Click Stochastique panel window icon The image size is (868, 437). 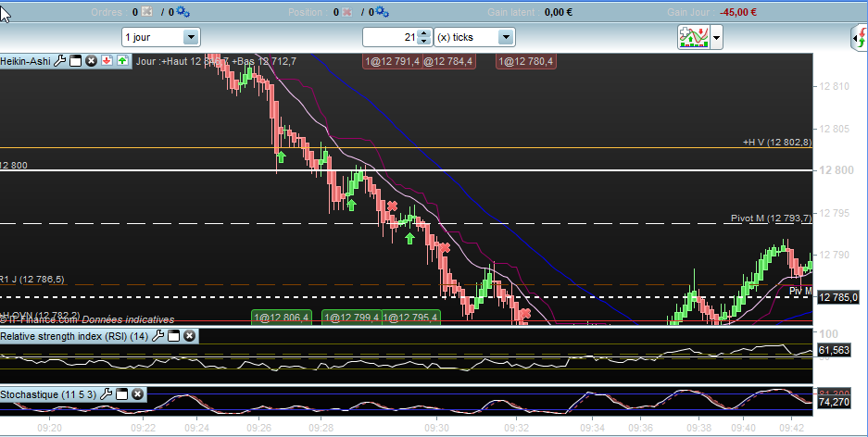tap(121, 394)
